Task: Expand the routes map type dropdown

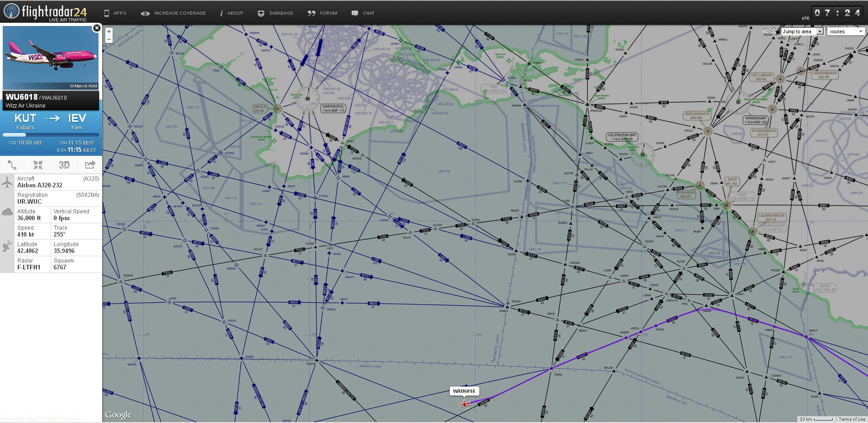Action: [x=846, y=31]
